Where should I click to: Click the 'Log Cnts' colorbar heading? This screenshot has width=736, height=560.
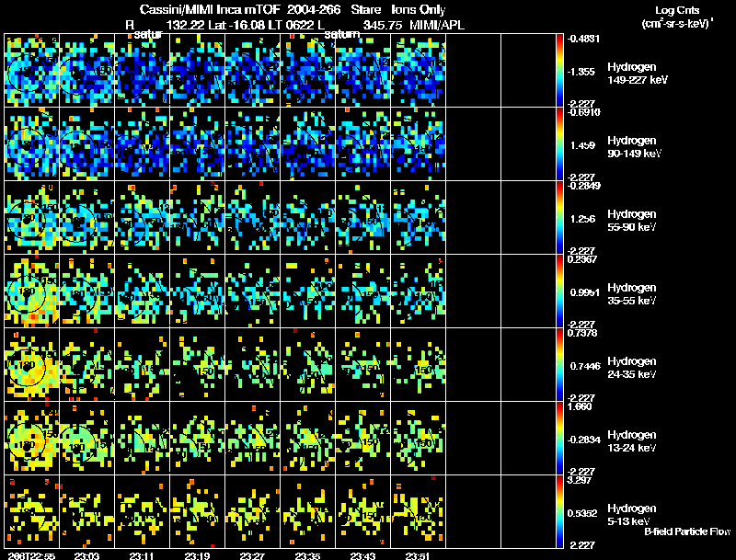677,10
